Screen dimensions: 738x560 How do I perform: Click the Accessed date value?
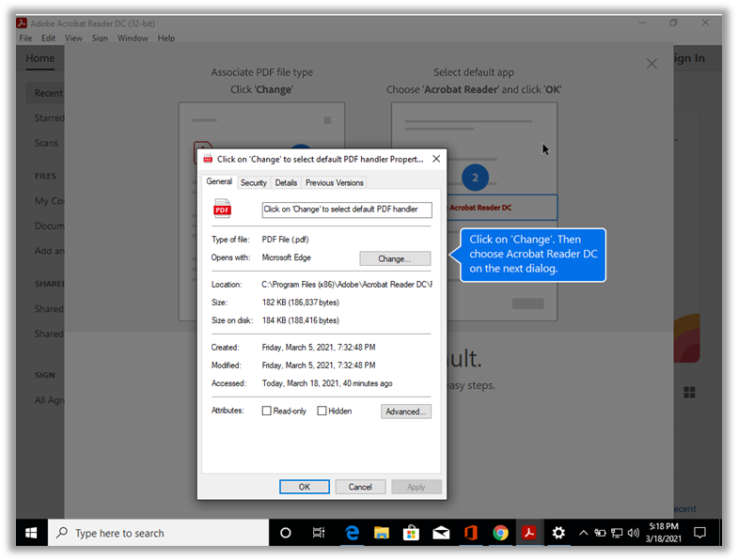(x=326, y=383)
